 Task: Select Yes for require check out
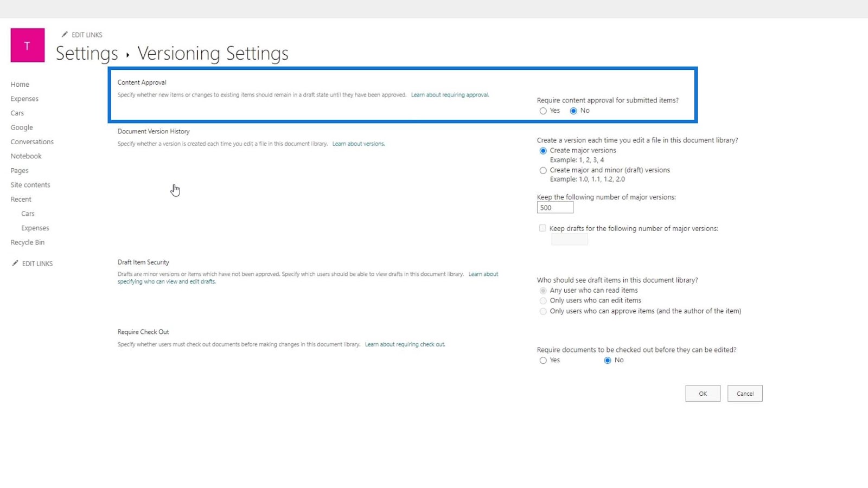coord(543,361)
